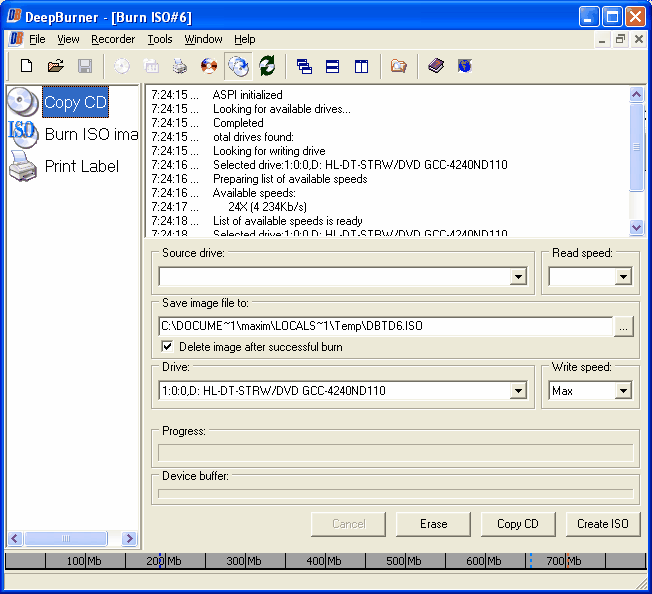The height and width of the screenshot is (594, 652).
Task: Click side panel scrollbar right arrow
Action: [129, 539]
